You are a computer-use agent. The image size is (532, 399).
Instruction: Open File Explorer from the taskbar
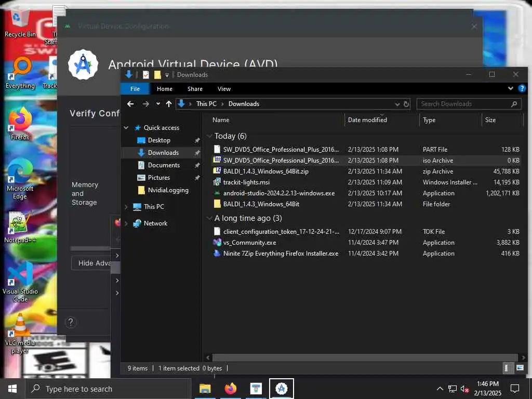(205, 389)
